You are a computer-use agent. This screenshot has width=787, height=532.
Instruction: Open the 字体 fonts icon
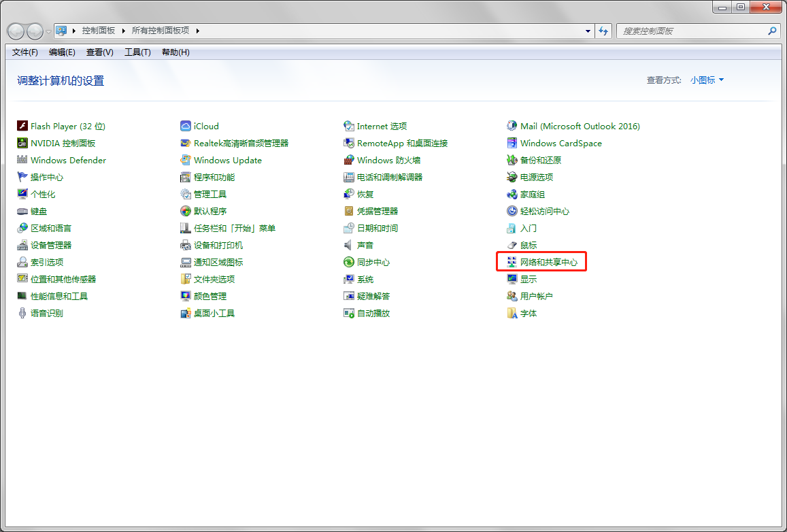512,313
